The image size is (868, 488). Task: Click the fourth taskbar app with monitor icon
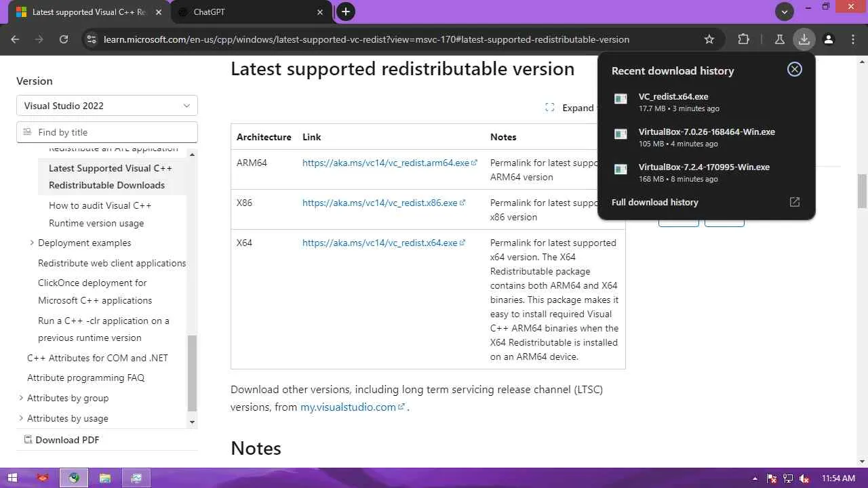136,478
